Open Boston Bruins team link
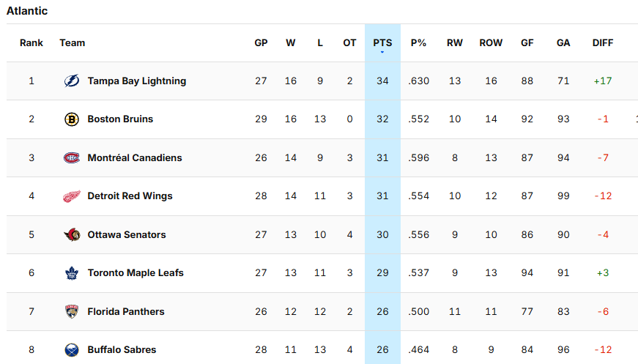The height and width of the screenshot is (364, 638). click(x=120, y=119)
